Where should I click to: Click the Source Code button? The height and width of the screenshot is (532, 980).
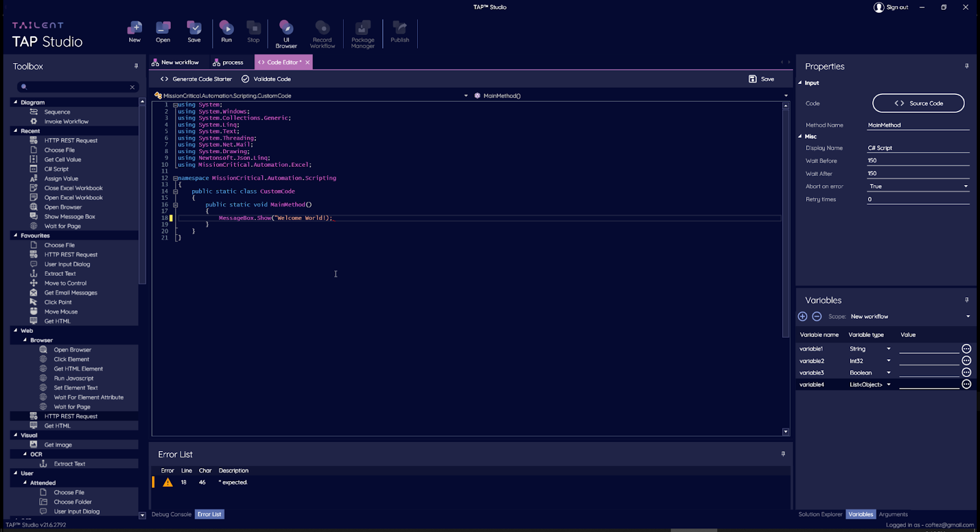pyautogui.click(x=918, y=104)
